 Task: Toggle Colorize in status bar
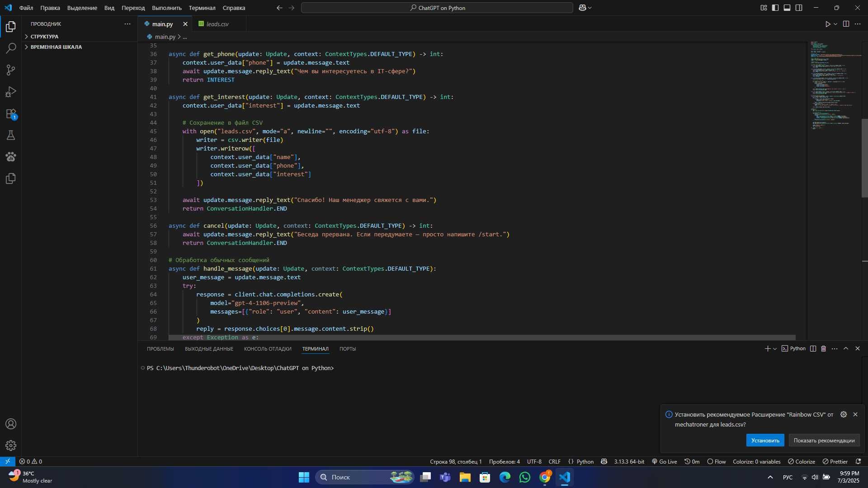click(802, 461)
